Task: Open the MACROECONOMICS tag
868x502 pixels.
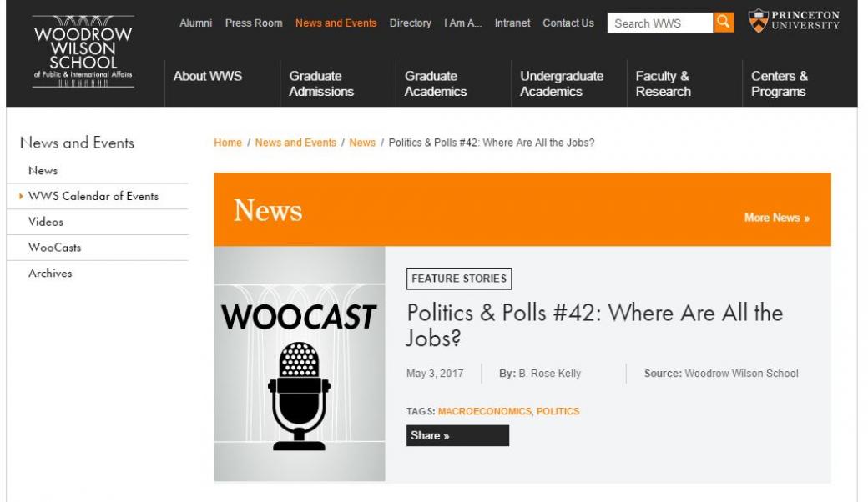Action: click(484, 411)
